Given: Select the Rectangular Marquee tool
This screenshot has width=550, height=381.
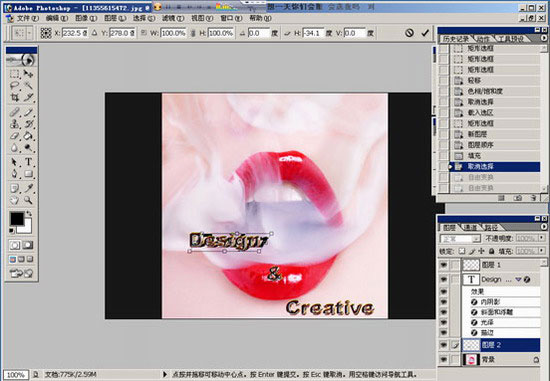Looking at the screenshot, I should point(14,74).
